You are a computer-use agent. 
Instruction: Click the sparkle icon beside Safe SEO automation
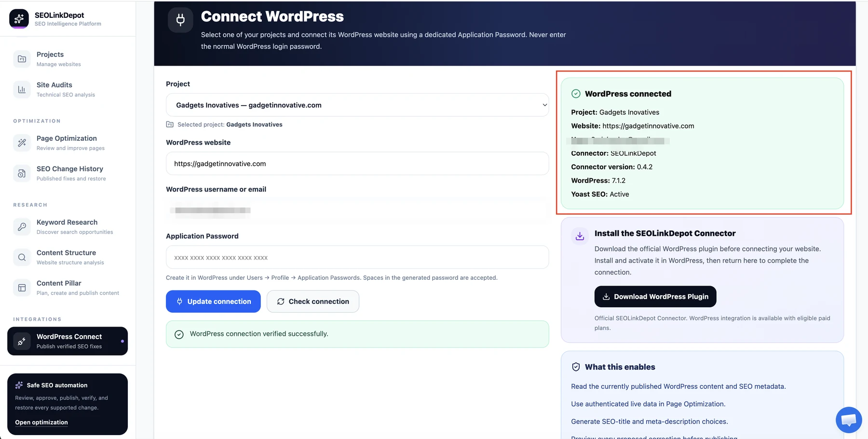click(x=19, y=385)
